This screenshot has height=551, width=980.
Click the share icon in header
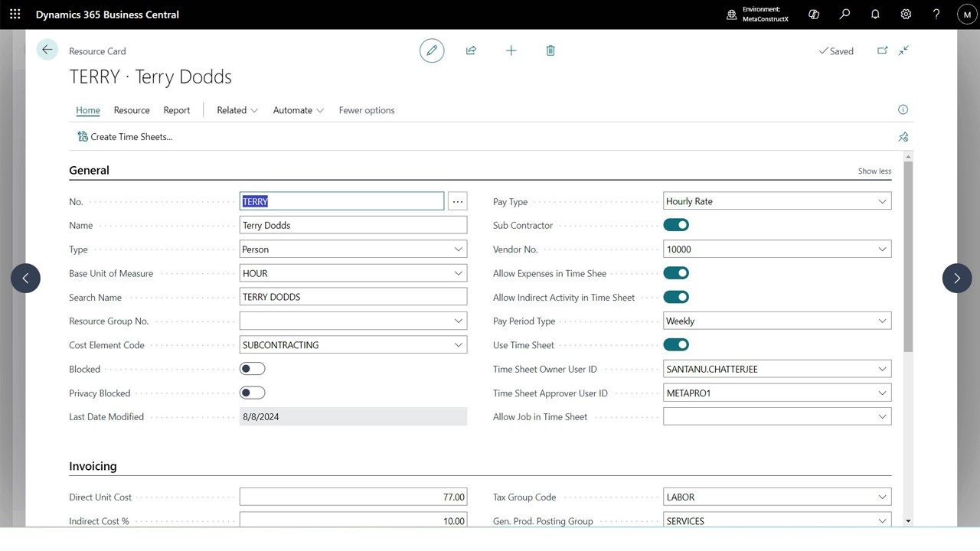pyautogui.click(x=471, y=51)
